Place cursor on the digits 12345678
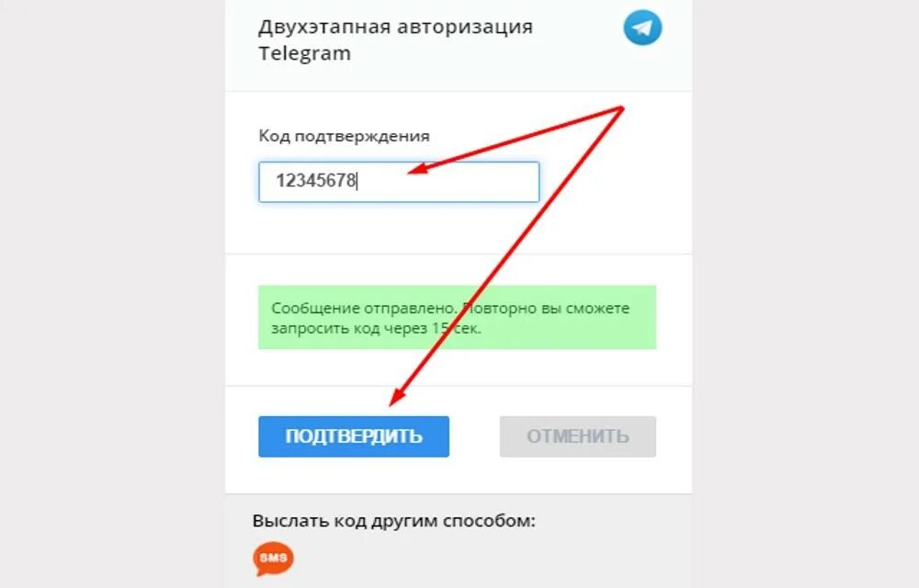This screenshot has height=588, width=919. click(315, 180)
